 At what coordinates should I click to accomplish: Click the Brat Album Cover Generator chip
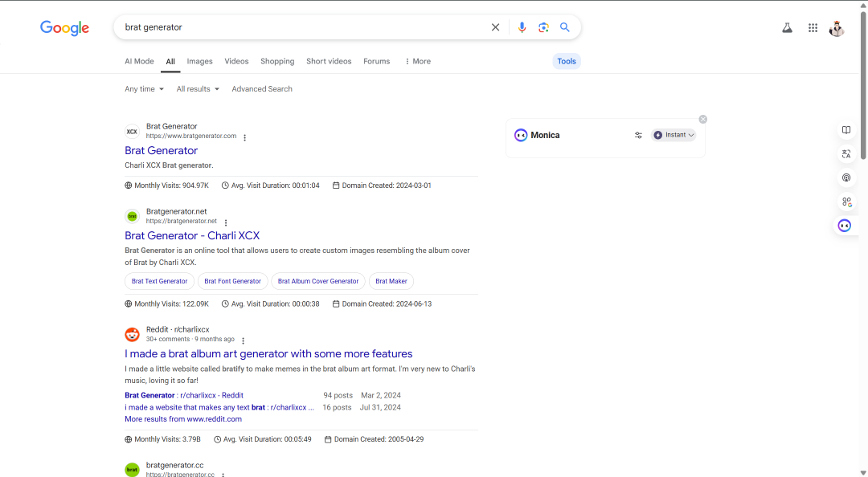(x=318, y=281)
